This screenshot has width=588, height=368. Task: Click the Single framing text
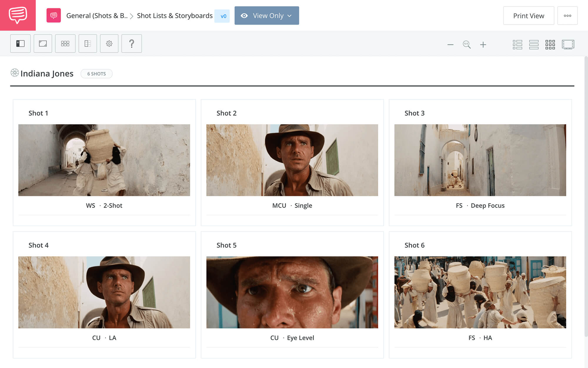[x=303, y=205]
